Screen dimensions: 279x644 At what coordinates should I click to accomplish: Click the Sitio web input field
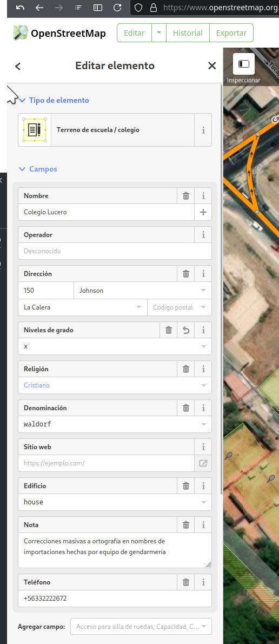pyautogui.click(x=107, y=463)
